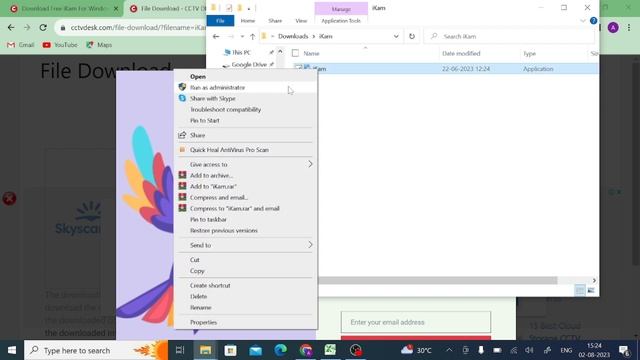Open Explorer help question mark icon

[x=593, y=20]
